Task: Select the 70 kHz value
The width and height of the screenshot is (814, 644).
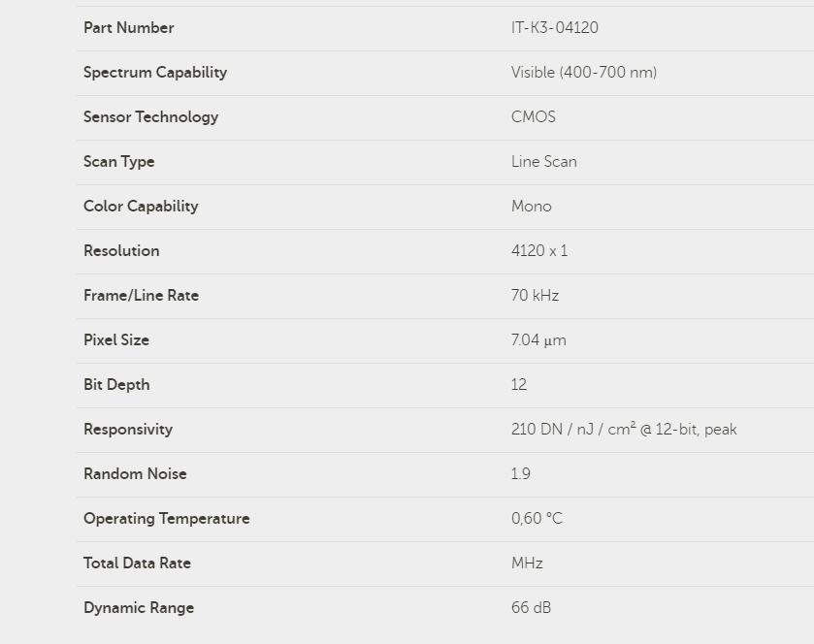Action: tap(535, 296)
